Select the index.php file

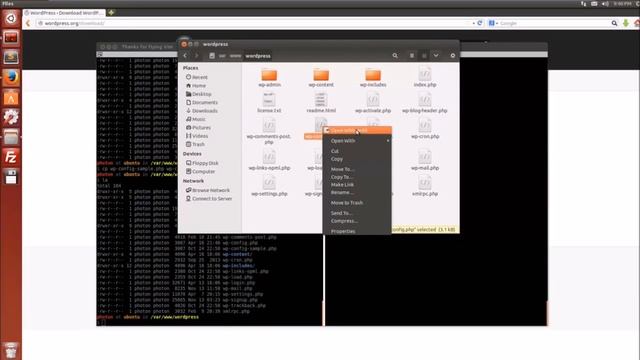point(425,78)
